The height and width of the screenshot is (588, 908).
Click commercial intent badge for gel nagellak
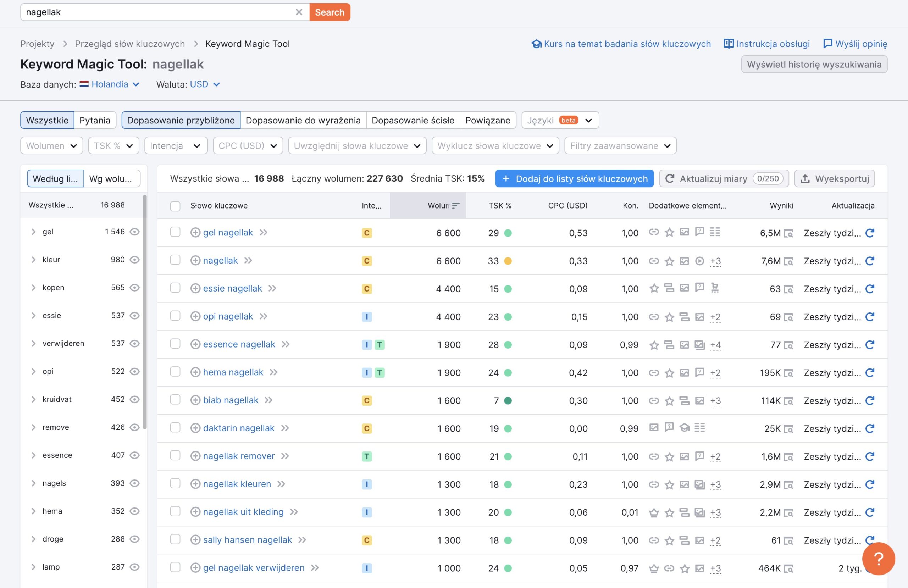[367, 233]
